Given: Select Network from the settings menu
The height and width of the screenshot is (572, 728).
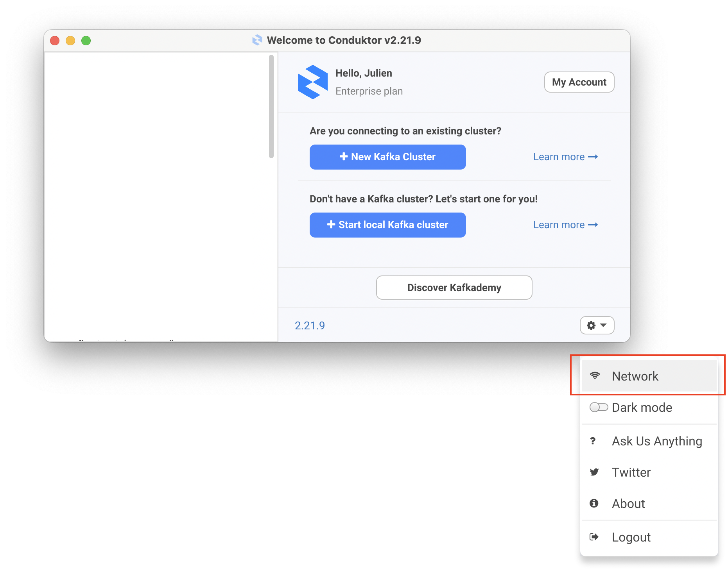Looking at the screenshot, I should coord(649,376).
